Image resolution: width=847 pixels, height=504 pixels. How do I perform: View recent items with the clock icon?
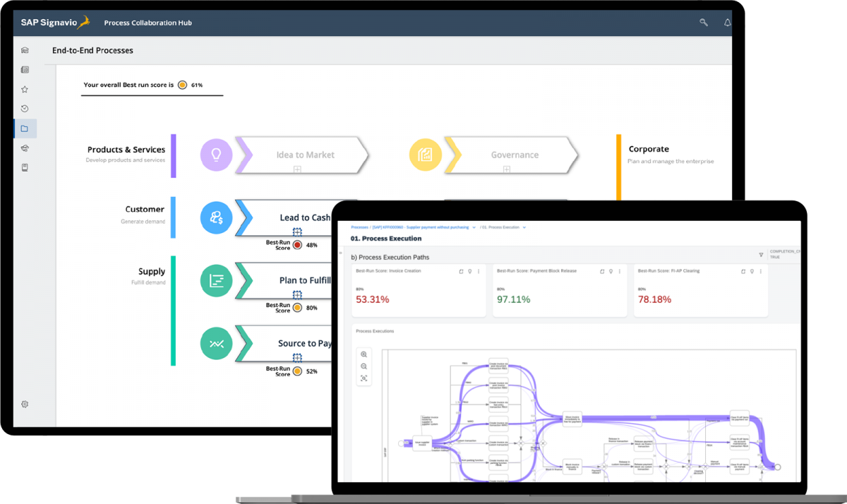tap(24, 109)
